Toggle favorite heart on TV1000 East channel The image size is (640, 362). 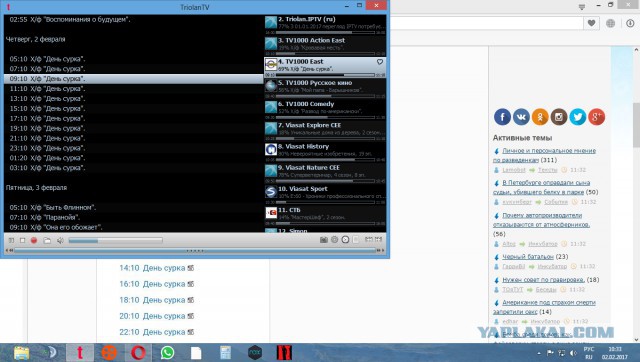point(380,62)
